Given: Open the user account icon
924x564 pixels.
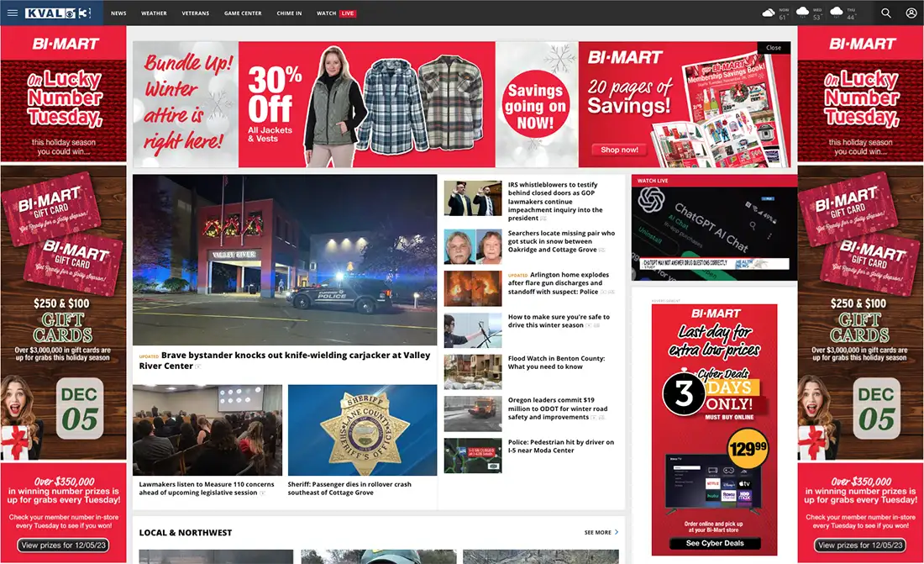Looking at the screenshot, I should click(x=911, y=13).
